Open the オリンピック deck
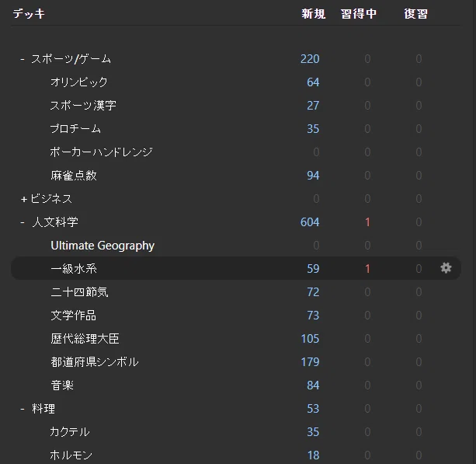476x464 pixels. click(x=79, y=82)
